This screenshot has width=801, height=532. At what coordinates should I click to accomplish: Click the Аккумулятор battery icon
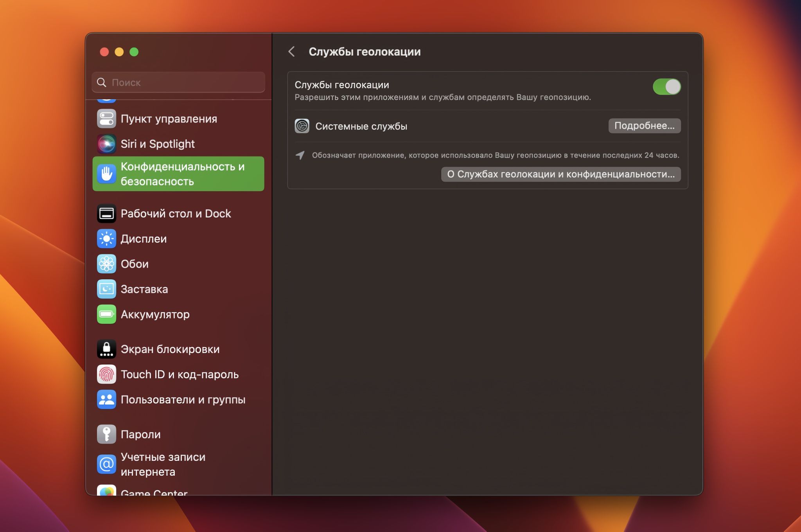coord(106,314)
